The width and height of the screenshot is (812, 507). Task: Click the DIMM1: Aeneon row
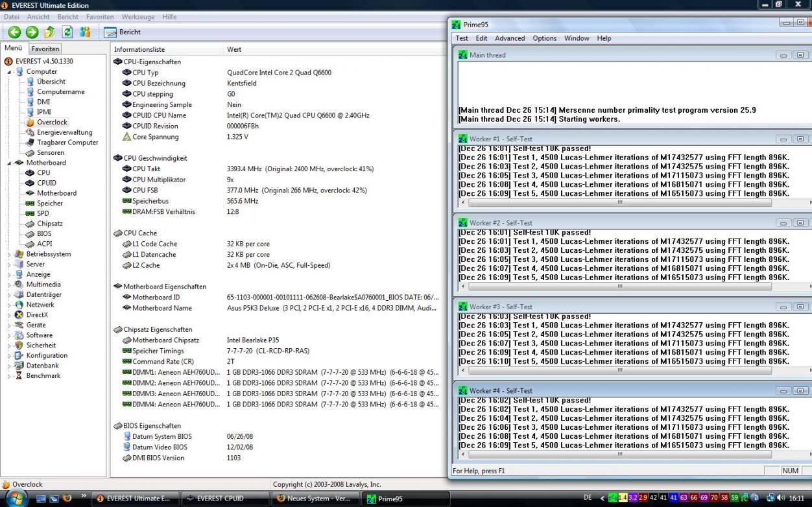click(x=279, y=372)
